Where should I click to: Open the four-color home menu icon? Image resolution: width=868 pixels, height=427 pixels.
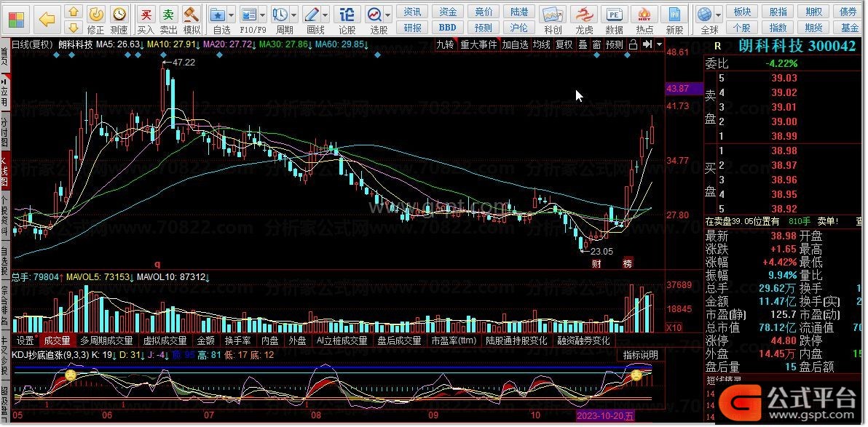[x=16, y=20]
